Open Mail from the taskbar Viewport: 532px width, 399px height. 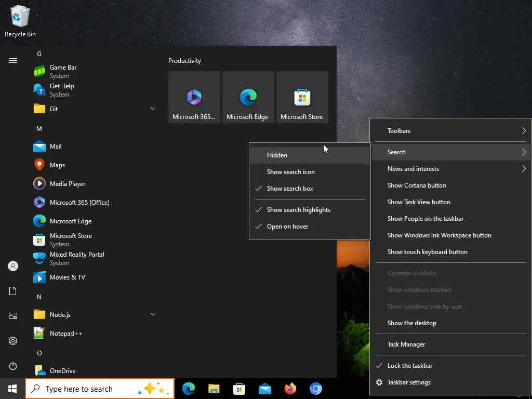[264, 389]
